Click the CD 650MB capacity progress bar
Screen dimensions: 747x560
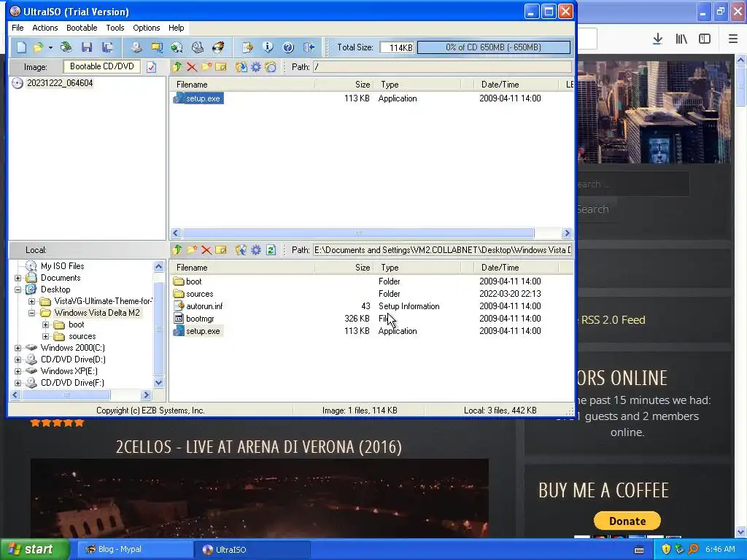(494, 47)
